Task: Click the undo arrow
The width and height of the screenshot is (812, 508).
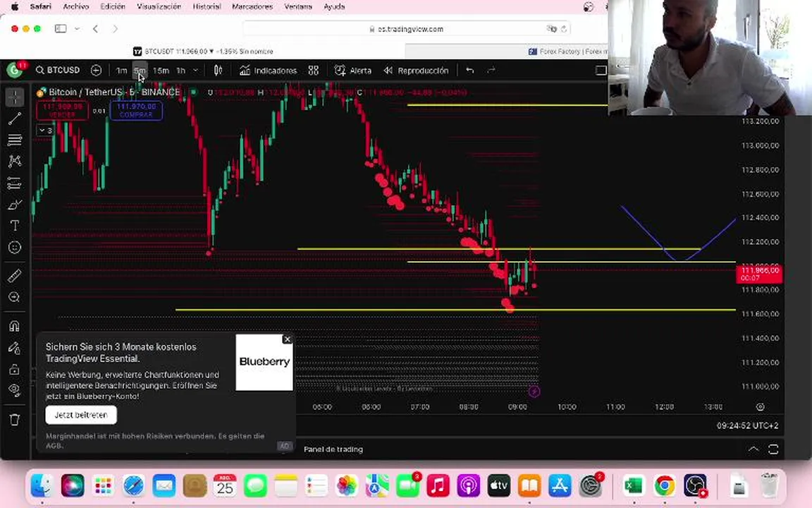Action: pyautogui.click(x=469, y=70)
